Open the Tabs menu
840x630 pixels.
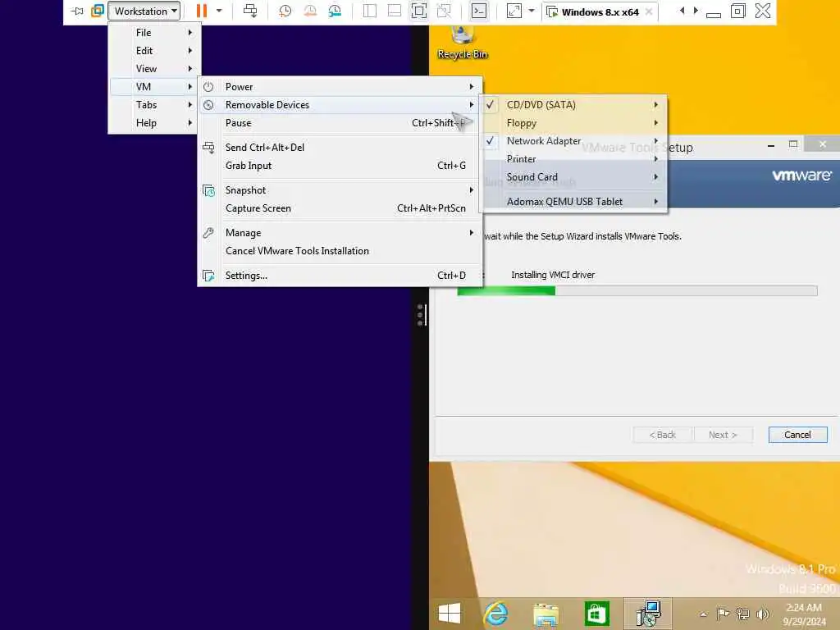[x=154, y=105]
